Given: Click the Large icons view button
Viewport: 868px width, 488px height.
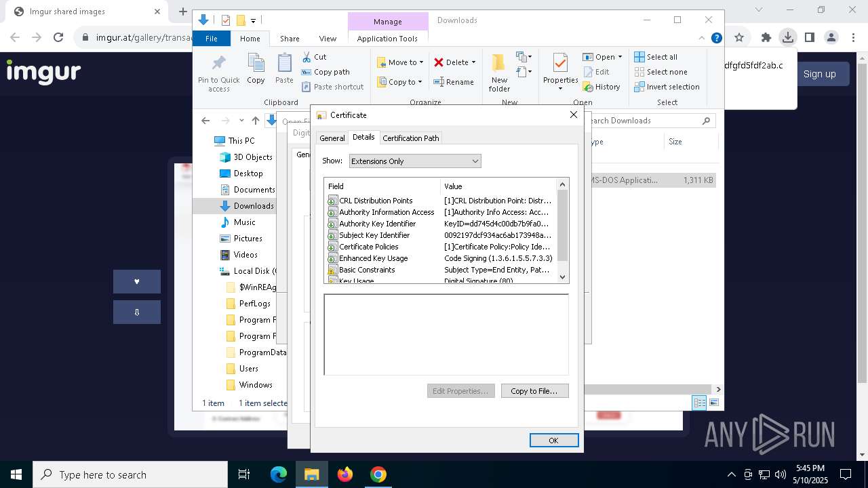Looking at the screenshot, I should click(713, 403).
